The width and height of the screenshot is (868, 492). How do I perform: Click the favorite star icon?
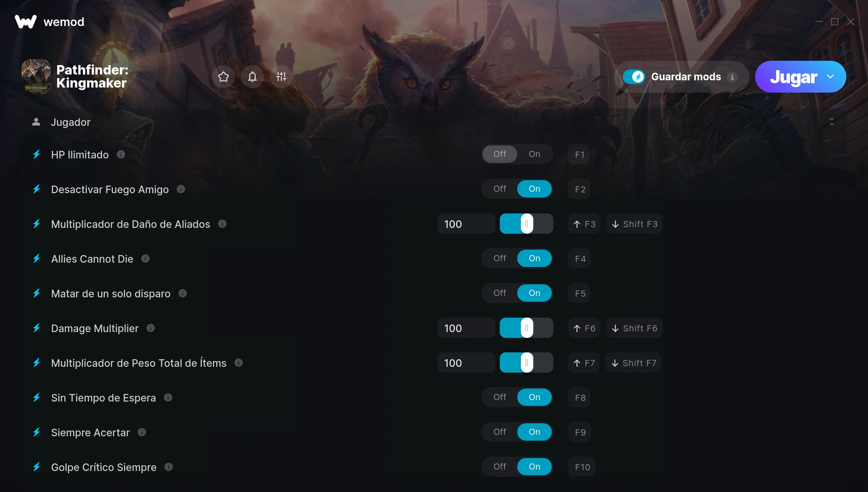224,77
